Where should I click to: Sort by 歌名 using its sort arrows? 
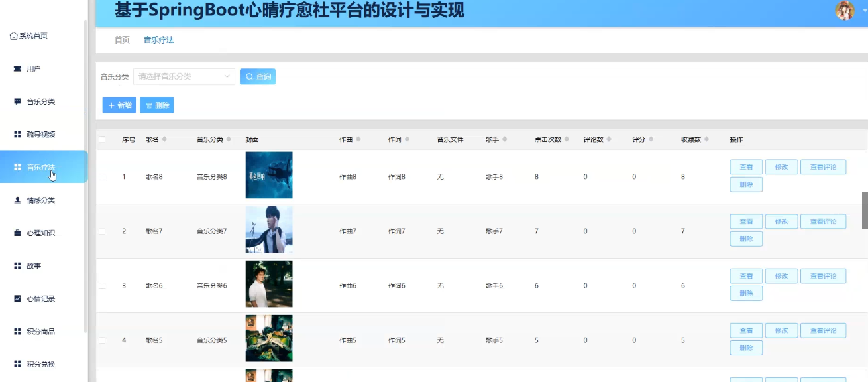(164, 139)
